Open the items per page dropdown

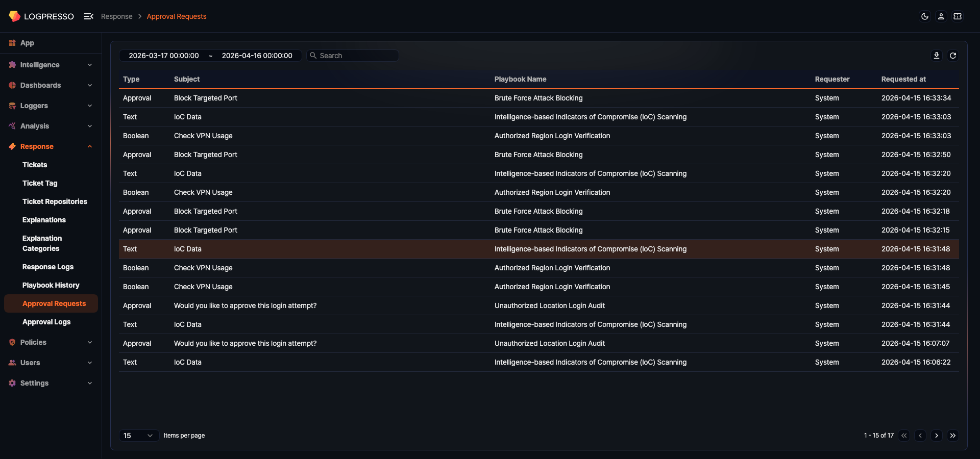click(x=138, y=436)
